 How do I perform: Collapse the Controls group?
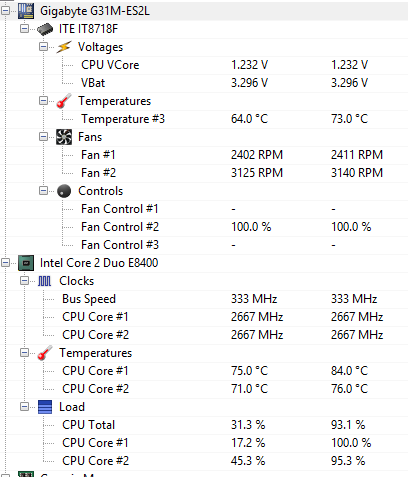[43, 191]
